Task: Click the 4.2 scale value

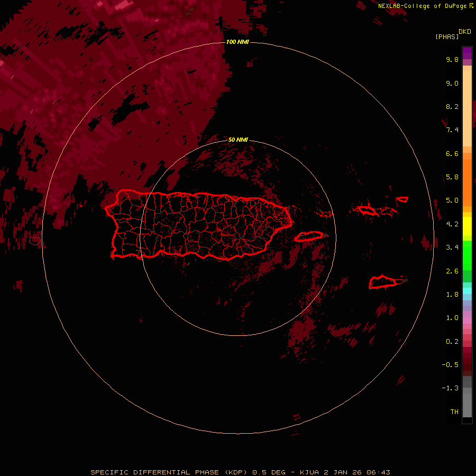Action: (452, 224)
